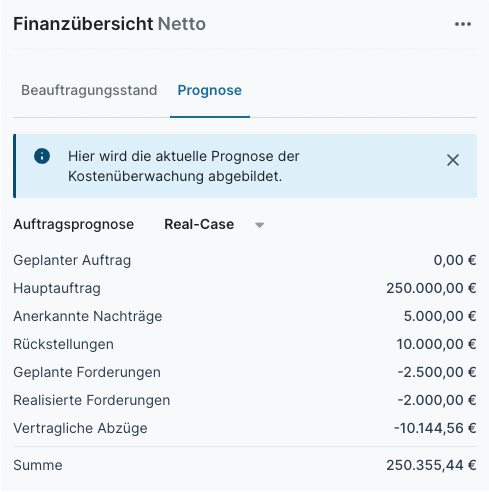Click the Summe row label
489x492 pixels.
38,465
